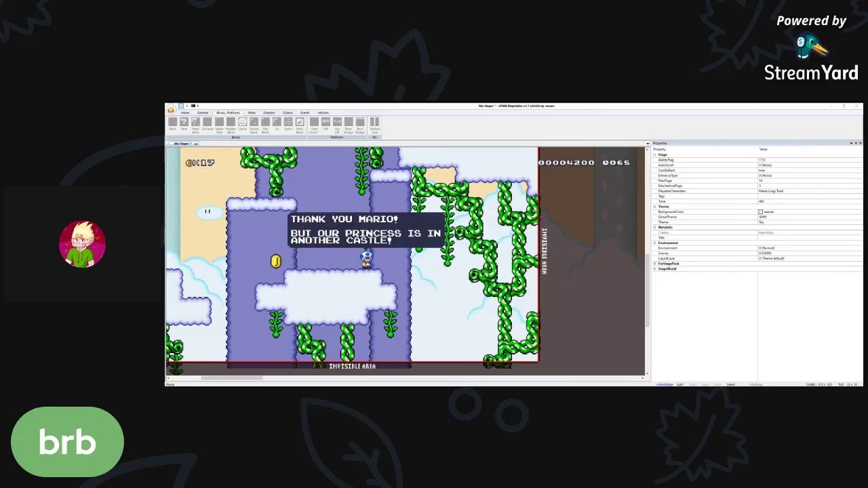Select the Flip Block tool

tap(265, 125)
